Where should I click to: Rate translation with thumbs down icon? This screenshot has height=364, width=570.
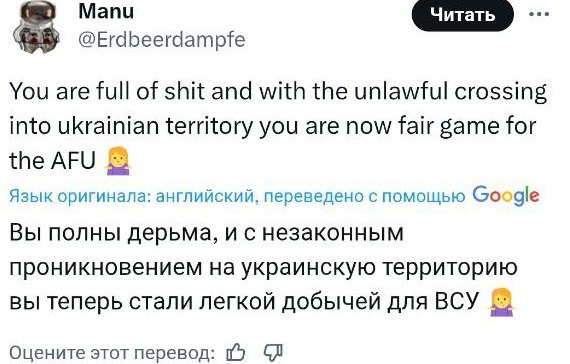pos(273,352)
